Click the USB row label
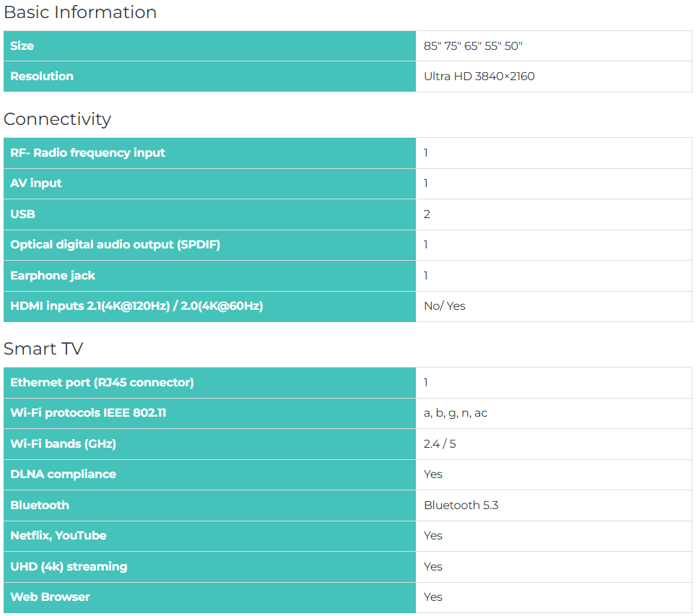The image size is (696, 616). [22, 214]
